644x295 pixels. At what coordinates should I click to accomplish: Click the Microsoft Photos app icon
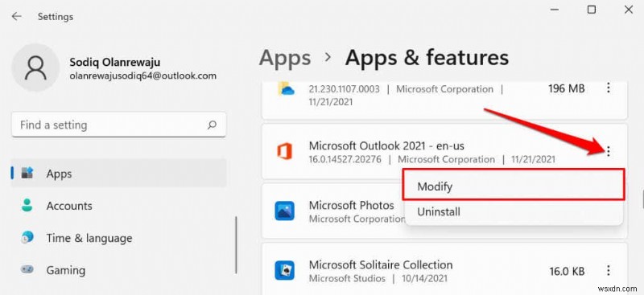pos(284,211)
